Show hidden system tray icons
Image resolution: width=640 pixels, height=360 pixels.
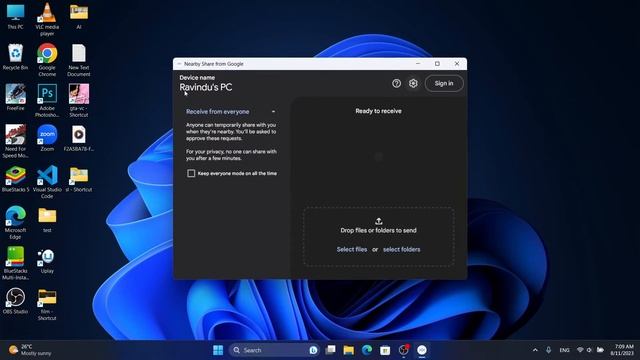point(535,350)
